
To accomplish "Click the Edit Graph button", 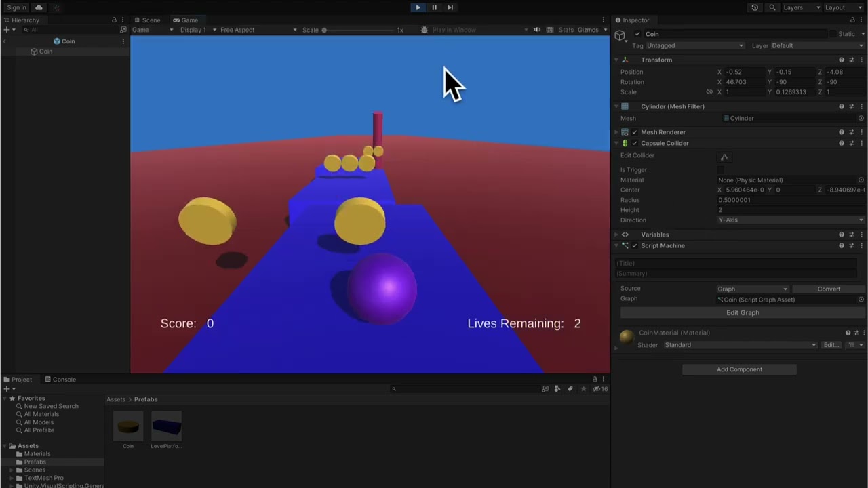I will click(x=743, y=313).
